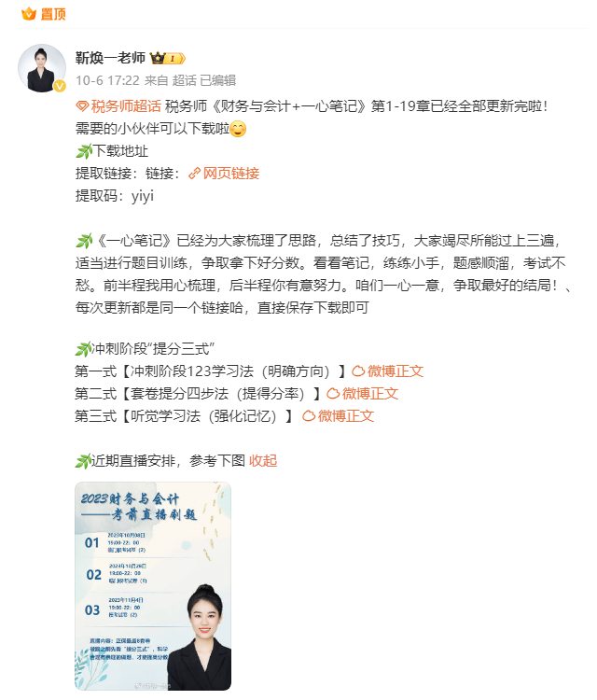Click cloud icon beside 第三式 微博正文

pyautogui.click(x=309, y=416)
